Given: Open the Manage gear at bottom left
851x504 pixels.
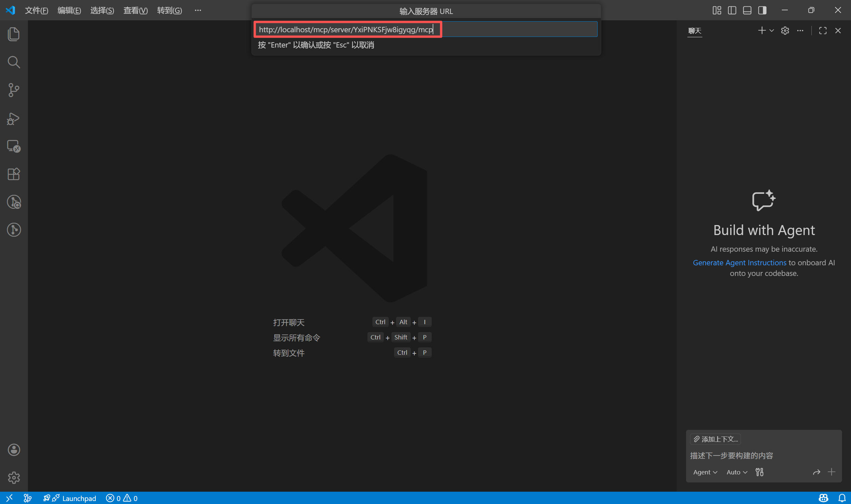Looking at the screenshot, I should pyautogui.click(x=14, y=477).
